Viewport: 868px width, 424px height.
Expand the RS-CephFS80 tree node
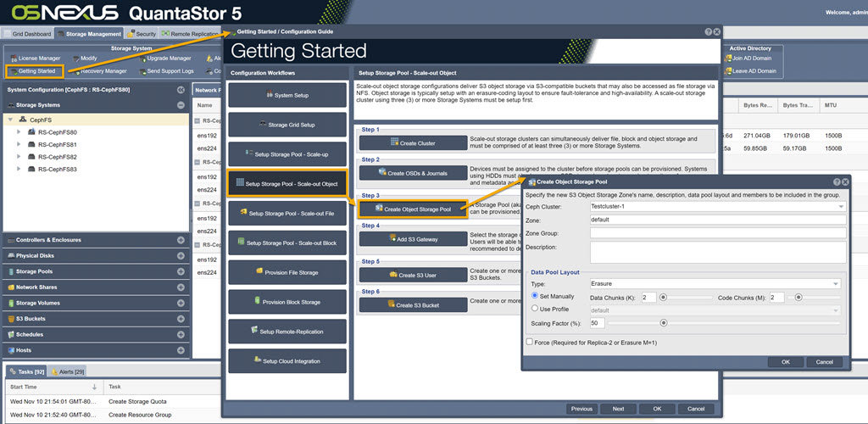[x=19, y=132]
